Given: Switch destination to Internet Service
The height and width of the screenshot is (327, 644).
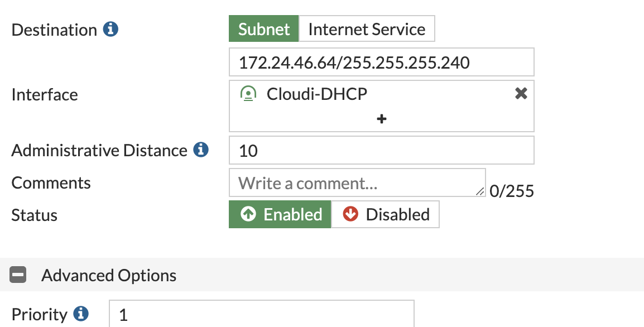Looking at the screenshot, I should [x=367, y=29].
